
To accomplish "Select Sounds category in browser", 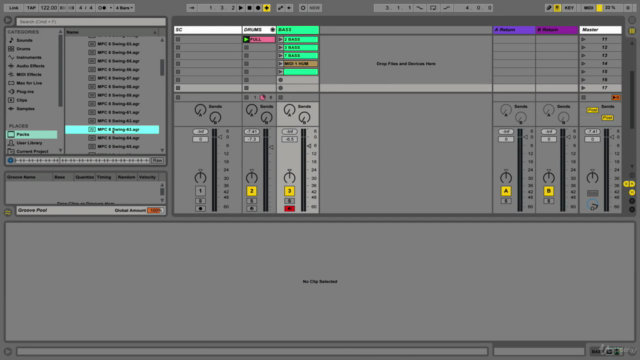I will tap(24, 40).
